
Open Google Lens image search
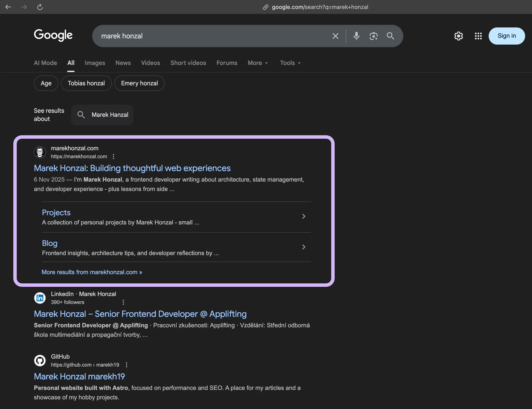(x=373, y=36)
